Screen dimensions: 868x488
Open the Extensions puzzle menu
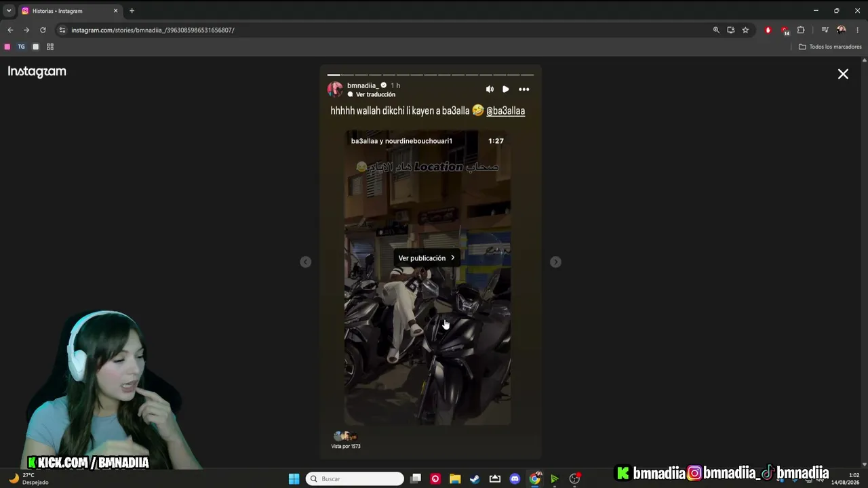(x=801, y=30)
